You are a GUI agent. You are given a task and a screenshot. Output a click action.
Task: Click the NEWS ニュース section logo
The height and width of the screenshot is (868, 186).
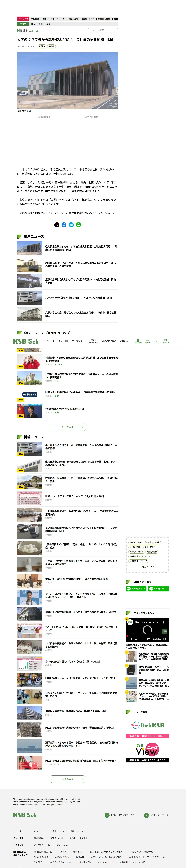point(27,30)
